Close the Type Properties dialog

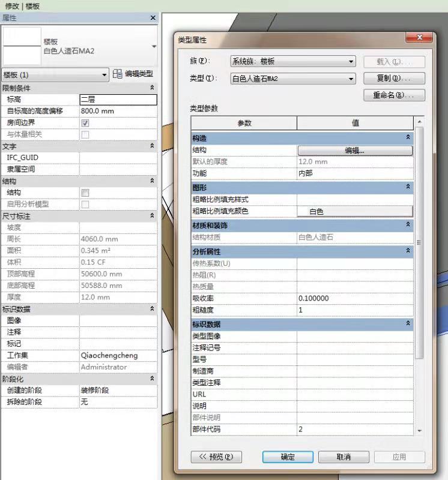click(419, 37)
